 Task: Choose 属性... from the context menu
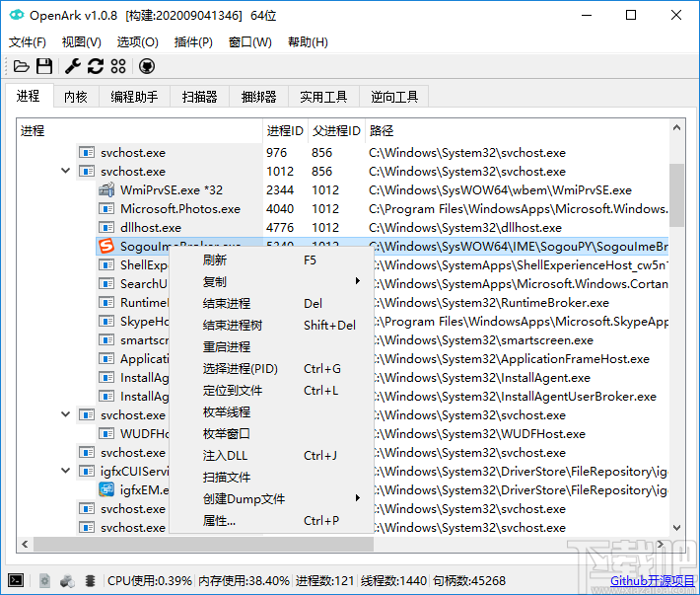click(271, 520)
